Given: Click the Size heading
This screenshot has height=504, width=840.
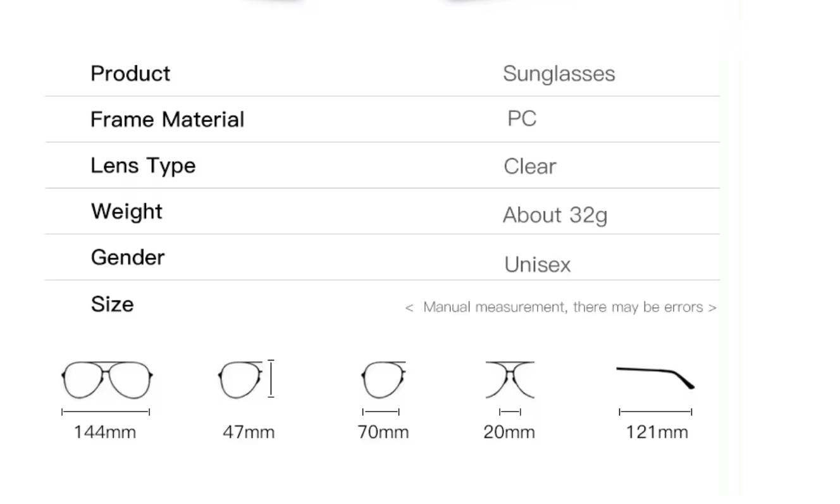Looking at the screenshot, I should 112,304.
